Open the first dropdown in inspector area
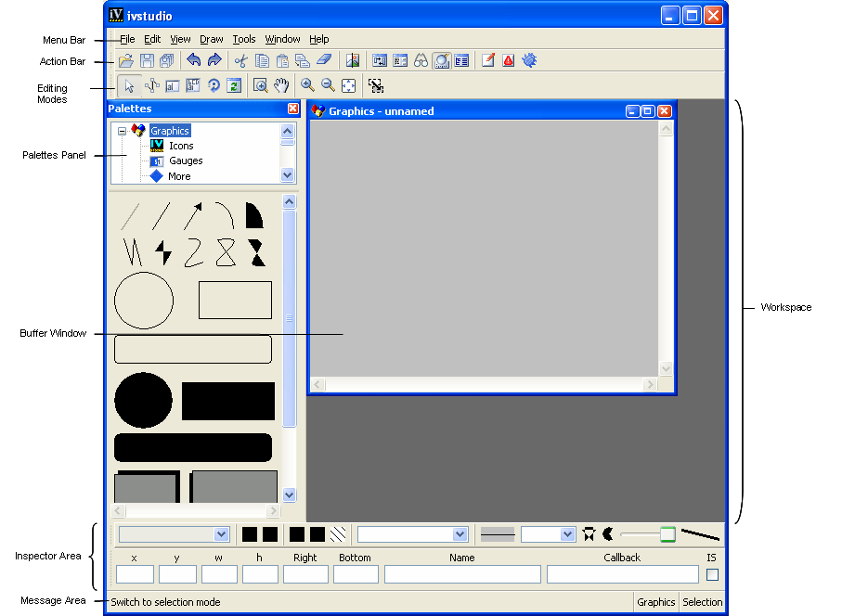This screenshot has width=842, height=616. [221, 534]
